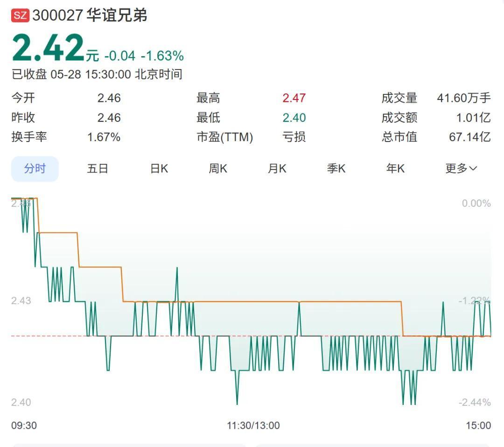The image size is (504, 447).
Task: Click the bottom-left 2.40 axis label
Action: (x=21, y=402)
